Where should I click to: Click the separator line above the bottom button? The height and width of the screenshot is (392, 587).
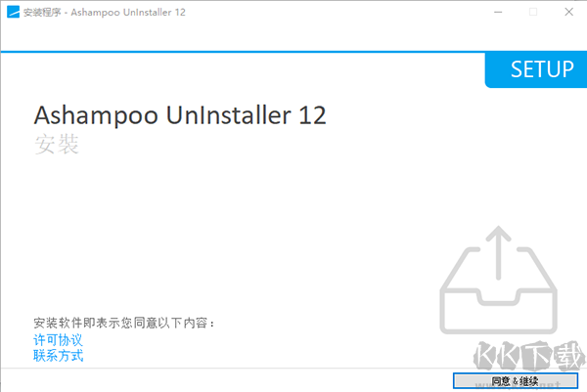[x=293, y=369]
